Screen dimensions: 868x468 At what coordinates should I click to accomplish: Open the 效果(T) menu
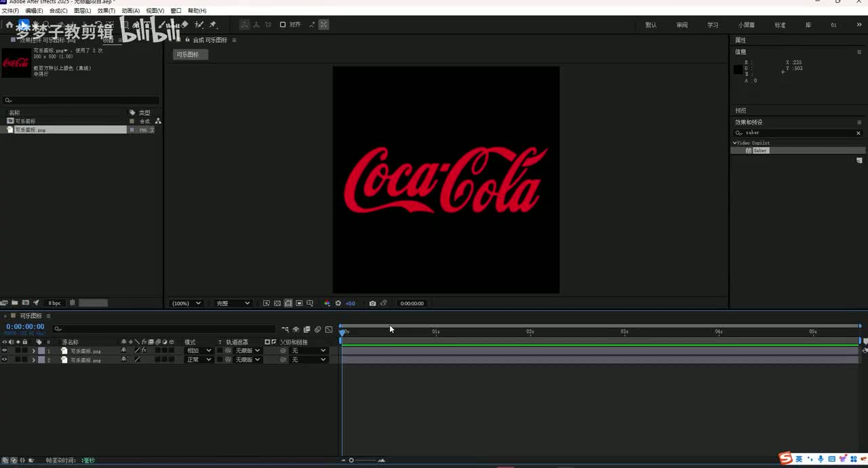click(106, 11)
